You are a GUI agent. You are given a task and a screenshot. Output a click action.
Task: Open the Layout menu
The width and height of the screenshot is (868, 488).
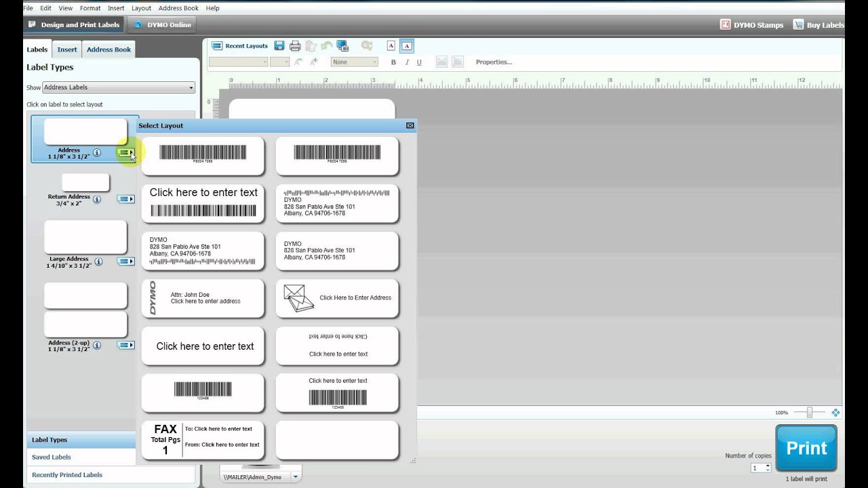click(141, 8)
